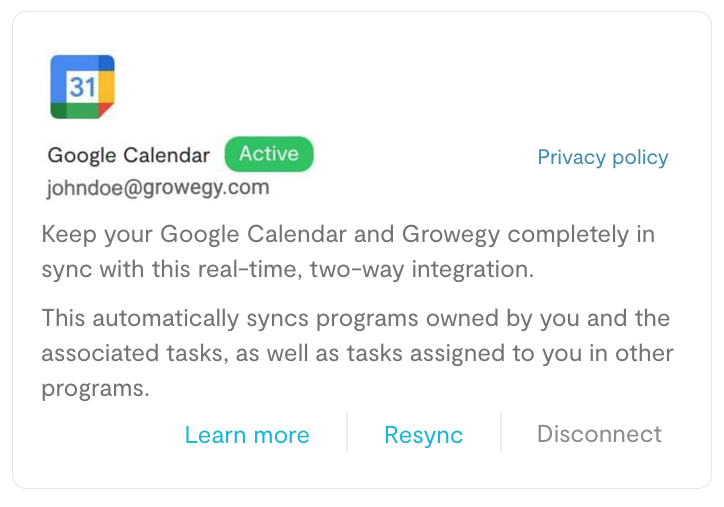The image size is (724, 507).
Task: Resync Google Calendar with Growegy
Action: pos(423,435)
